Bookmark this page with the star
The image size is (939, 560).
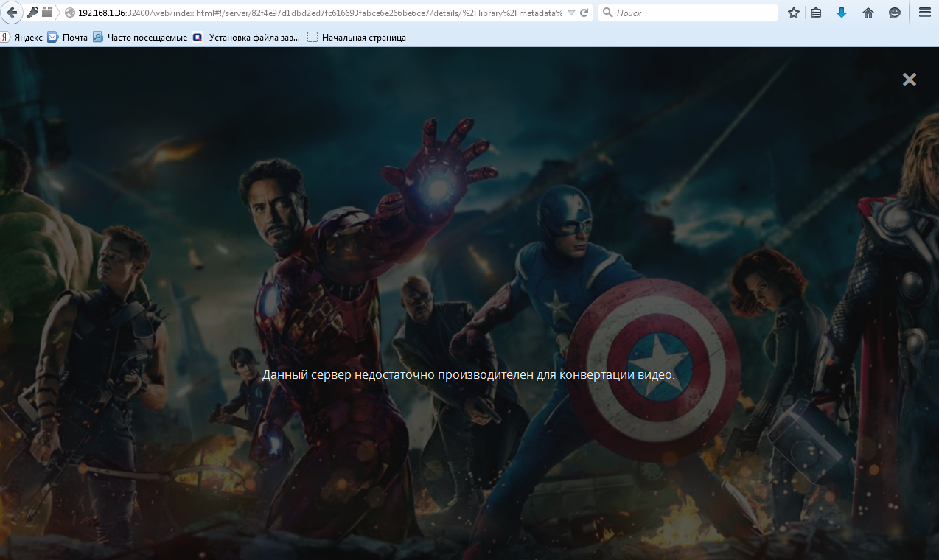point(794,13)
